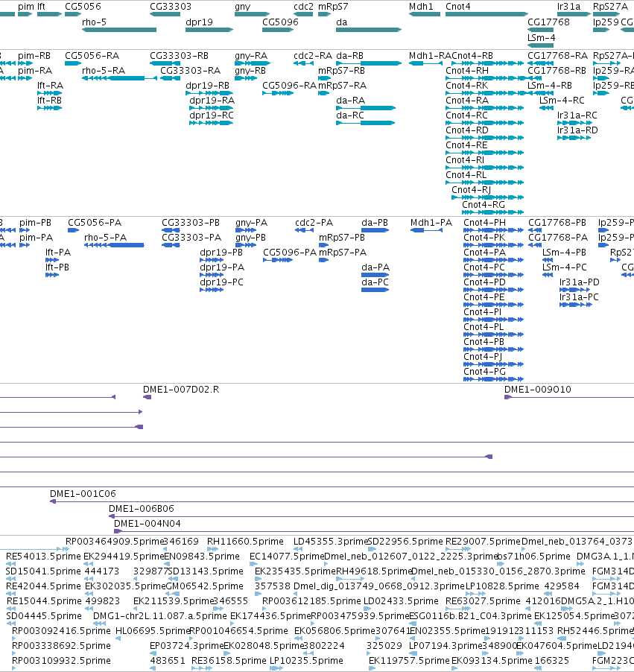Open the lft-RA transcript label
634x672 pixels.
pyautogui.click(x=50, y=85)
